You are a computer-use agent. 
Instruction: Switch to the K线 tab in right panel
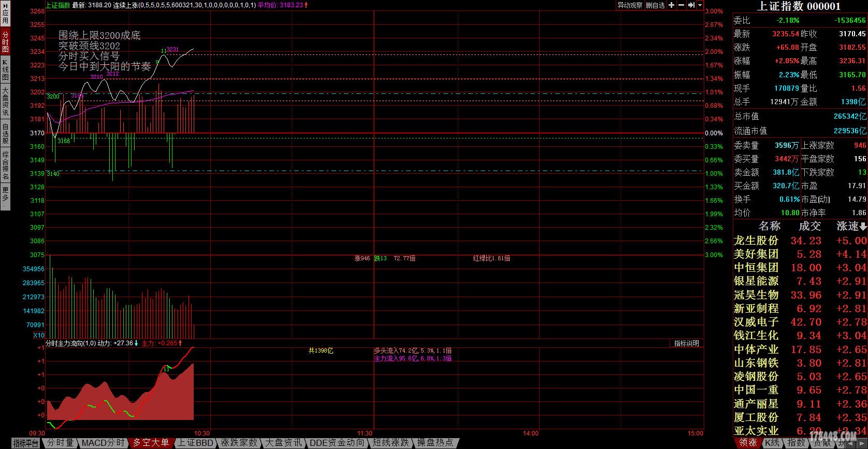point(773,443)
